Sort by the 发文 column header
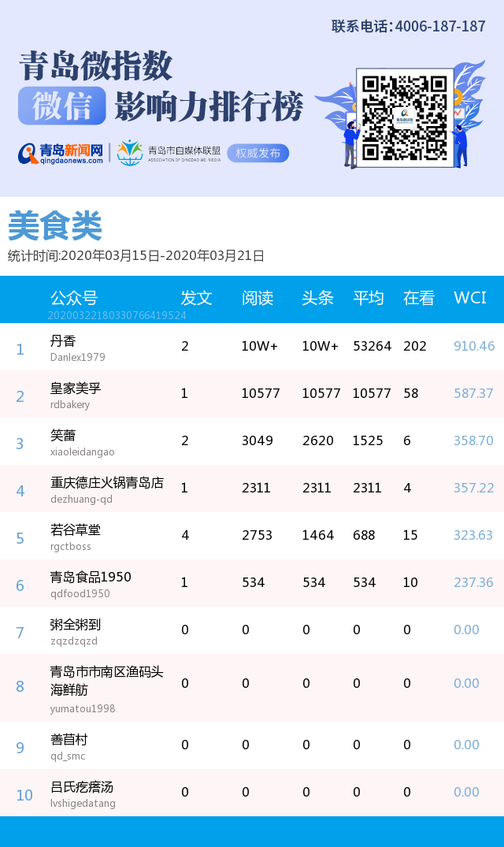Image resolution: width=504 pixels, height=847 pixels. click(196, 298)
